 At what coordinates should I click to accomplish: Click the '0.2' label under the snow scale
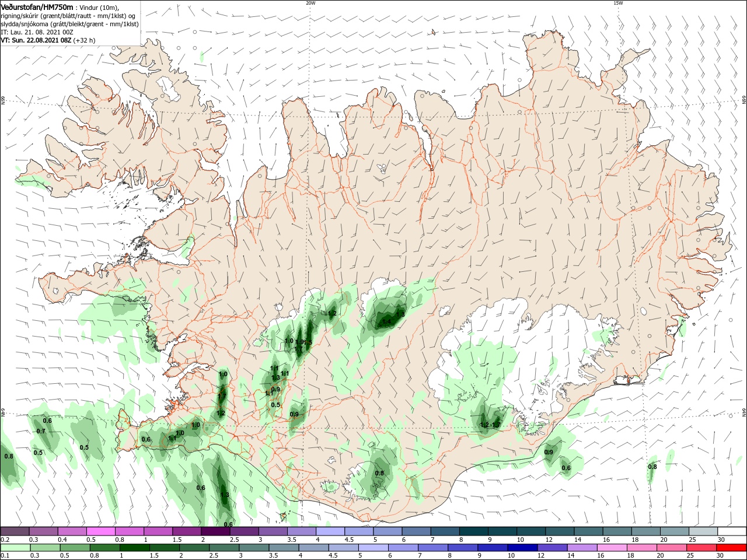[x=5, y=540]
